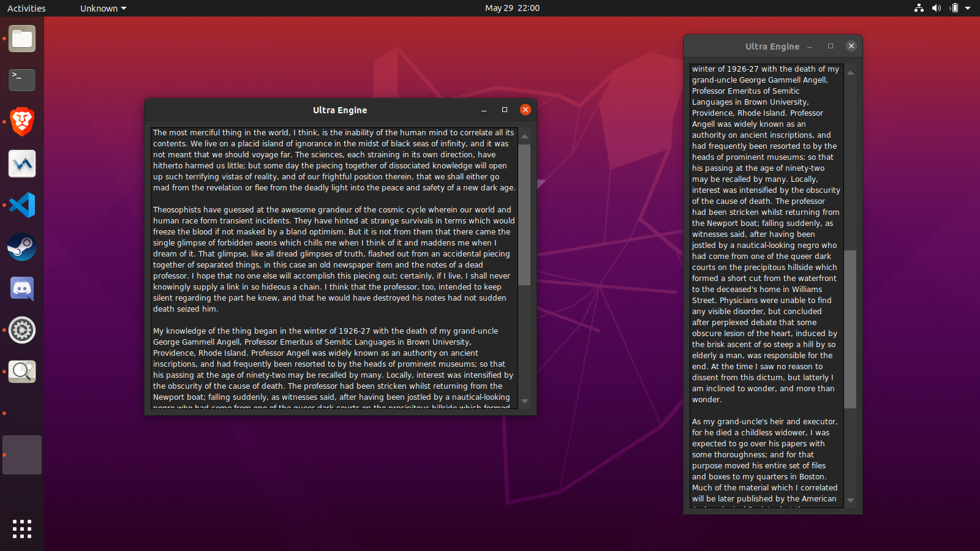
Task: Open the Settings gear app in dock
Action: click(22, 330)
